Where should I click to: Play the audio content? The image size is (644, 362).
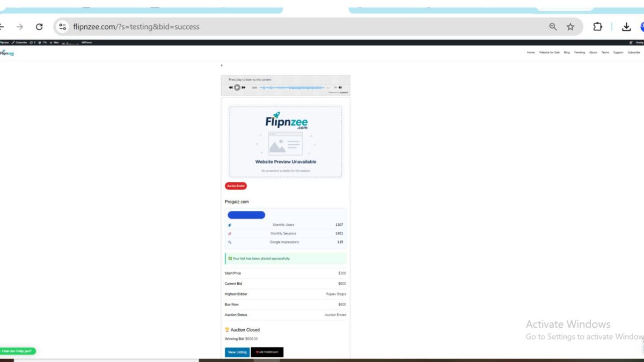pos(237,87)
